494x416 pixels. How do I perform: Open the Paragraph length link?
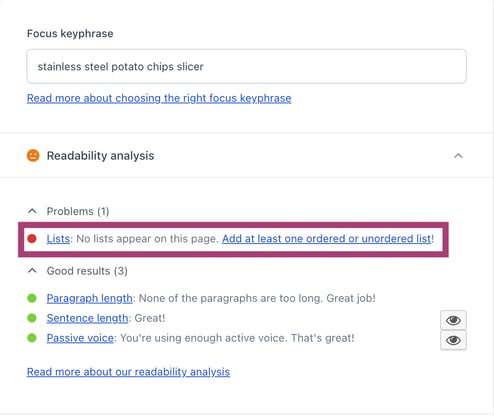click(x=90, y=298)
